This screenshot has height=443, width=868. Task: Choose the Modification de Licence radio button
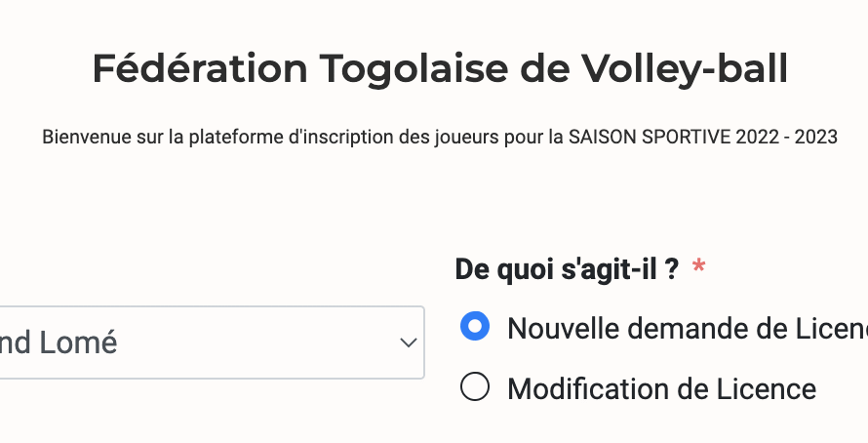pyautogui.click(x=474, y=388)
